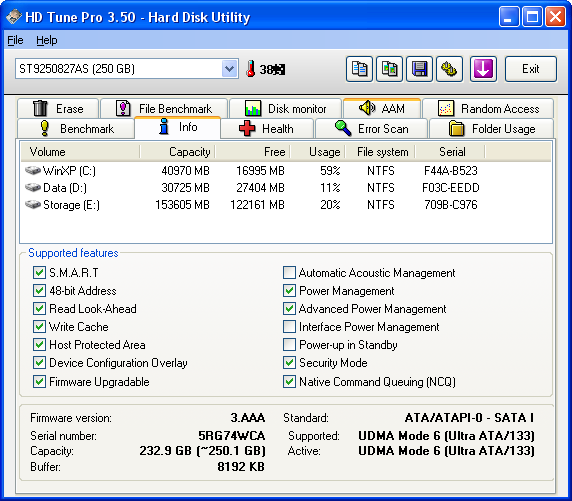Toggle the Read Look-Ahead checkbox
The width and height of the screenshot is (572, 501).
coord(39,308)
